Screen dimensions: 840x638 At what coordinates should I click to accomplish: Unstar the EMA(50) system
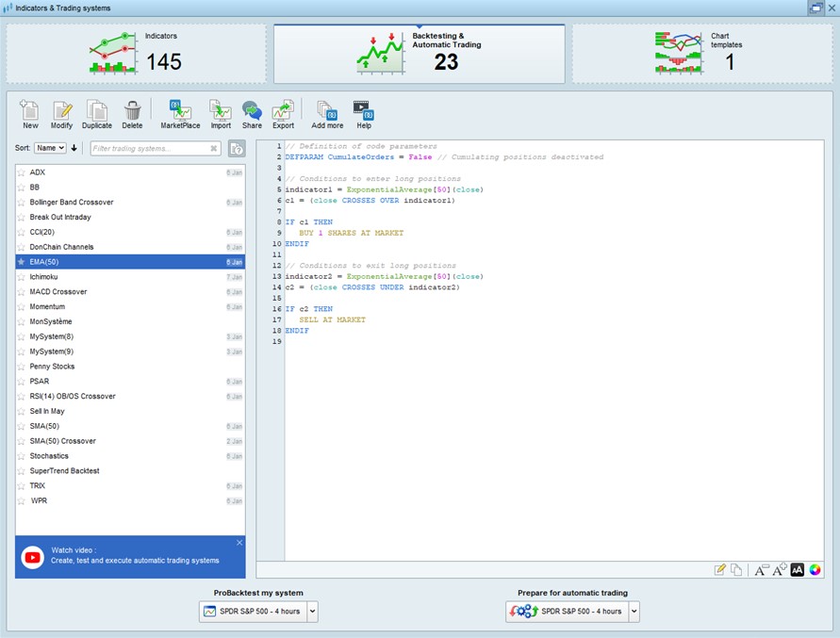(x=22, y=262)
